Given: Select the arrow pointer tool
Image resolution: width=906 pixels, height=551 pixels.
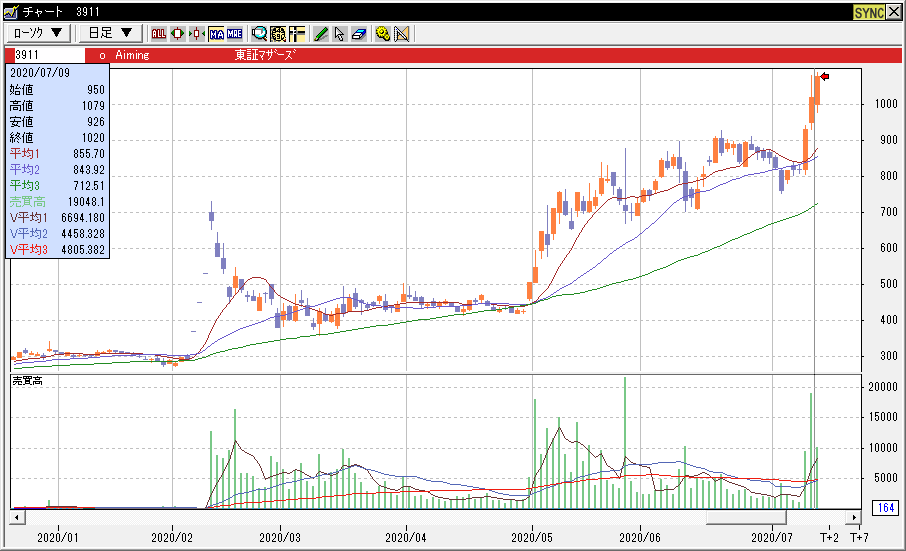Looking at the screenshot, I should pyautogui.click(x=340, y=33).
